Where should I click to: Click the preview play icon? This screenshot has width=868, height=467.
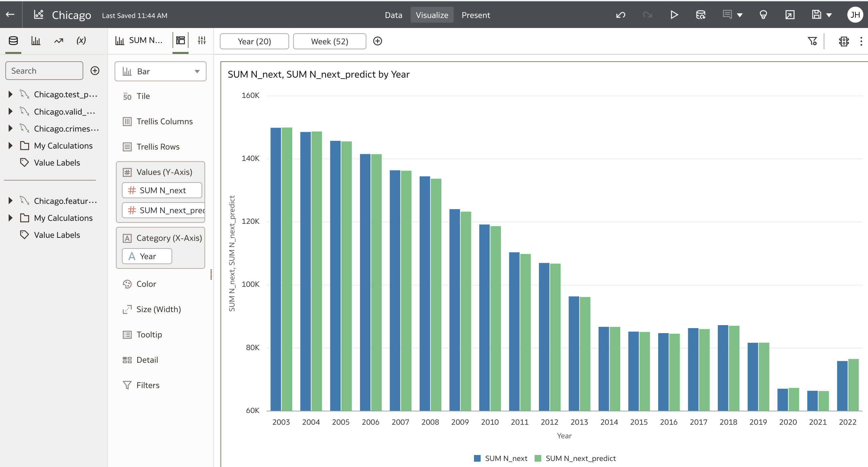point(674,15)
